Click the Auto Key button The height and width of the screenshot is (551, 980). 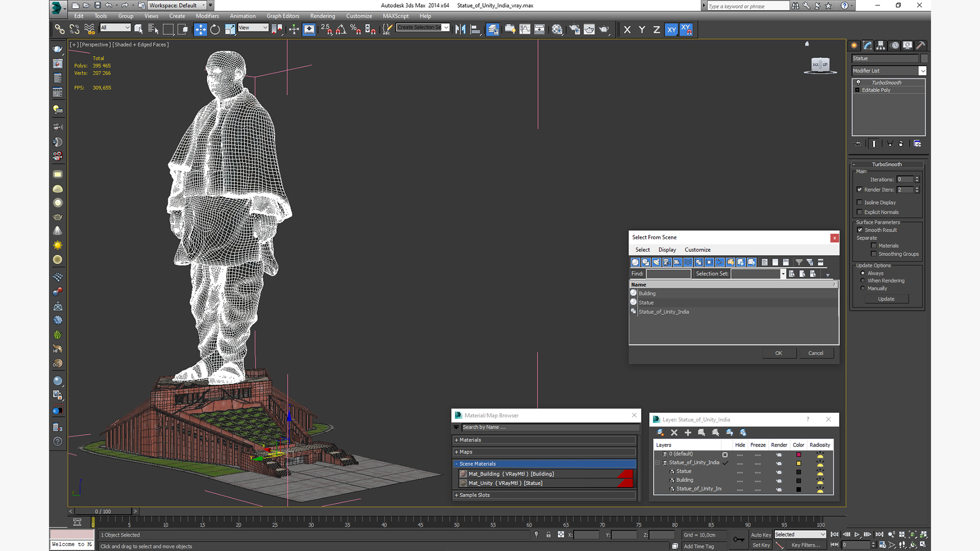[x=761, y=535]
